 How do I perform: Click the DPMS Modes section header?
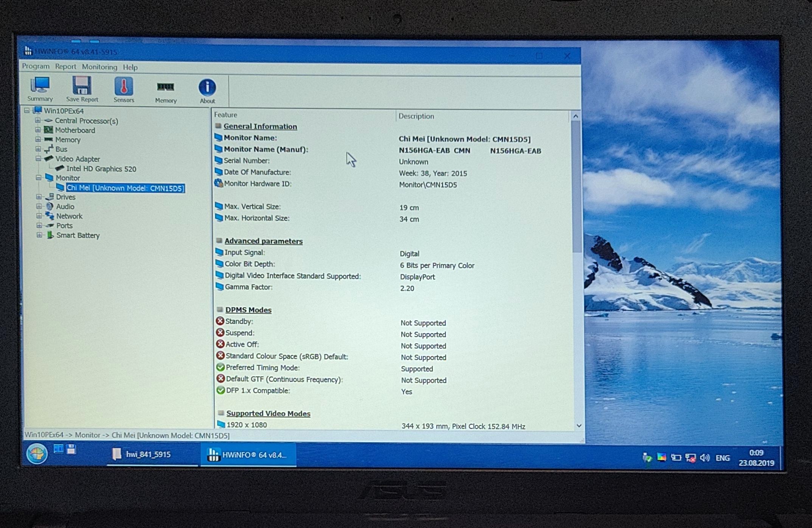tap(248, 310)
